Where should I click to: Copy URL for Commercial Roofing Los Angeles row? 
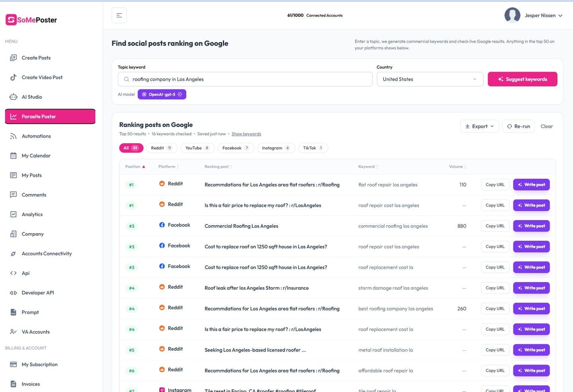495,226
